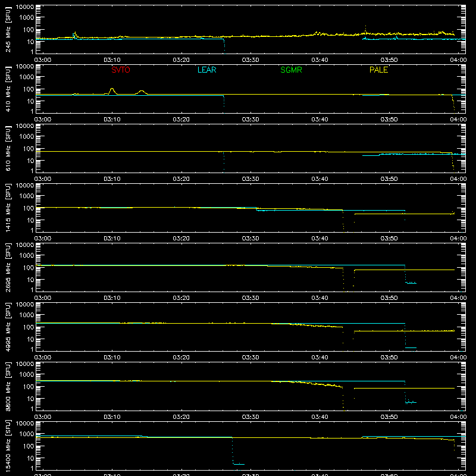The width and height of the screenshot is (476, 476).
Task: Click 1000 on the 15400 MHz y-axis
Action: (27, 434)
